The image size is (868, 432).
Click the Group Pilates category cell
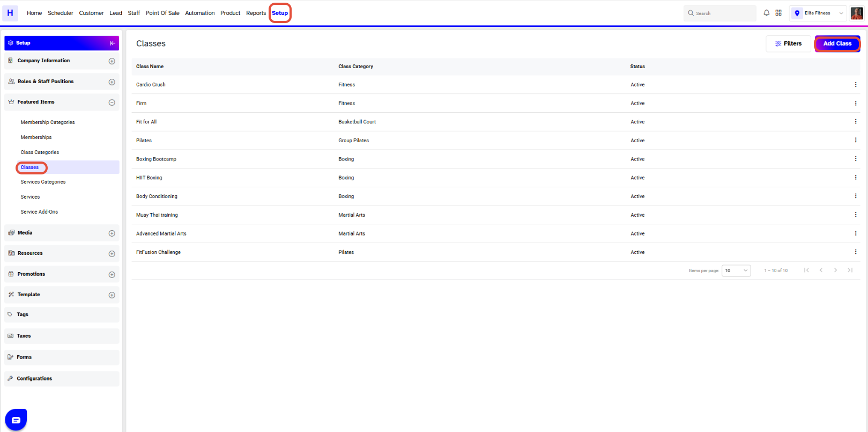point(353,141)
